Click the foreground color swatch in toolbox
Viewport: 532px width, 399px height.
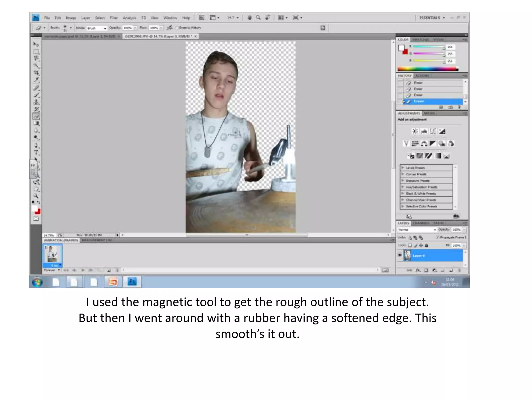34,208
